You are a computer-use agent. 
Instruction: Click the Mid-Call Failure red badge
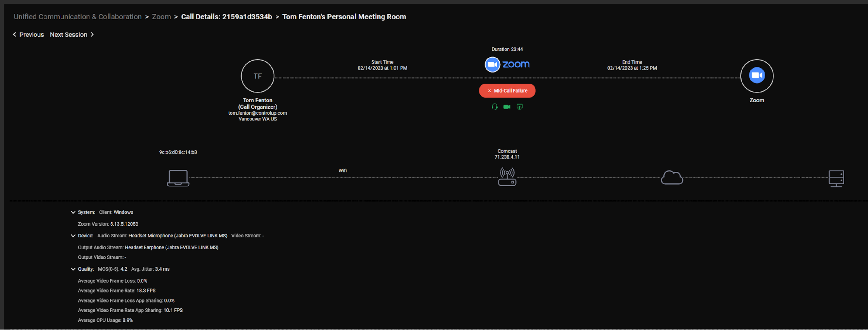pyautogui.click(x=507, y=91)
